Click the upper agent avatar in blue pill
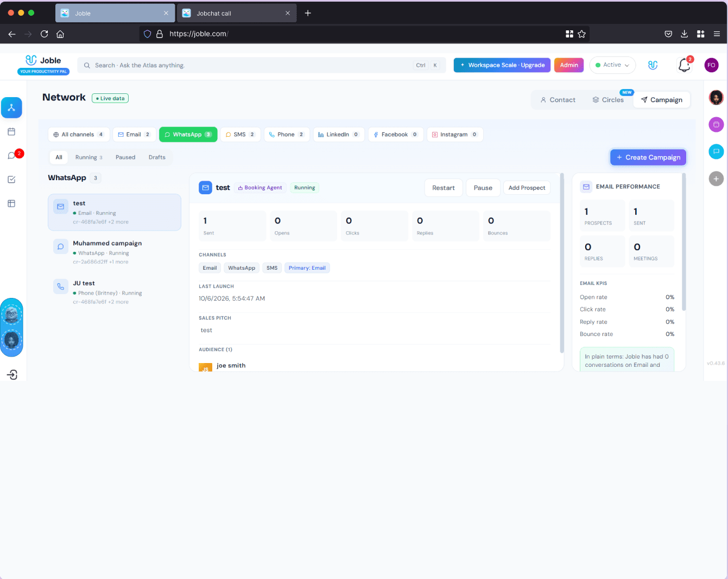This screenshot has width=728, height=579. [11, 315]
